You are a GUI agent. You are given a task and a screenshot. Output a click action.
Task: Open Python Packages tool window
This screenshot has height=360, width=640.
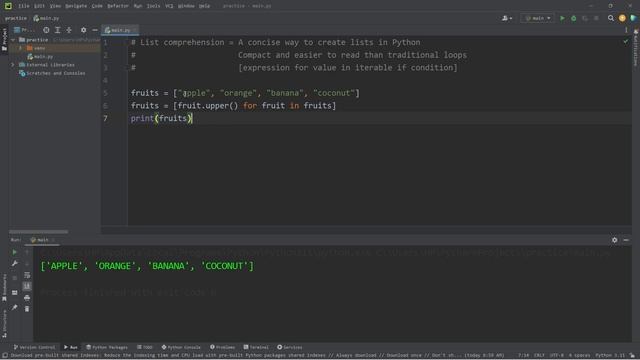point(107,347)
